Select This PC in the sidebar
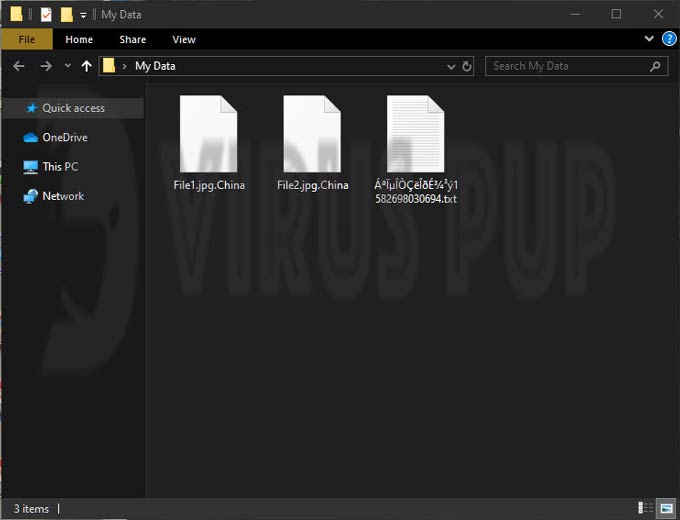 pyautogui.click(x=60, y=167)
